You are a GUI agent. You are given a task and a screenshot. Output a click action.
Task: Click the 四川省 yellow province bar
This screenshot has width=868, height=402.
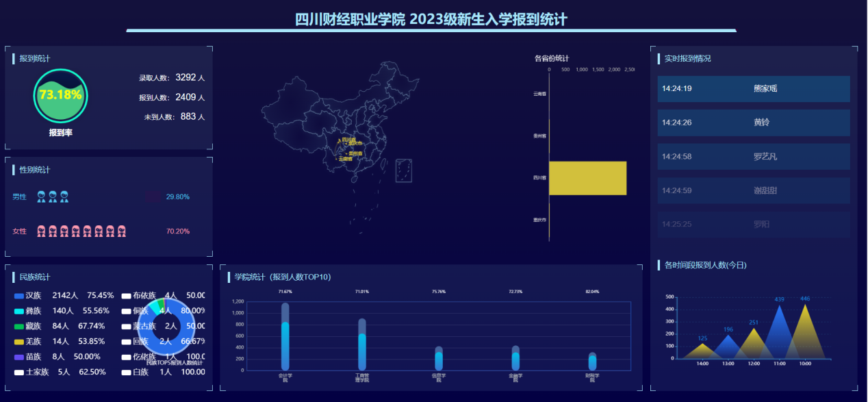point(587,178)
